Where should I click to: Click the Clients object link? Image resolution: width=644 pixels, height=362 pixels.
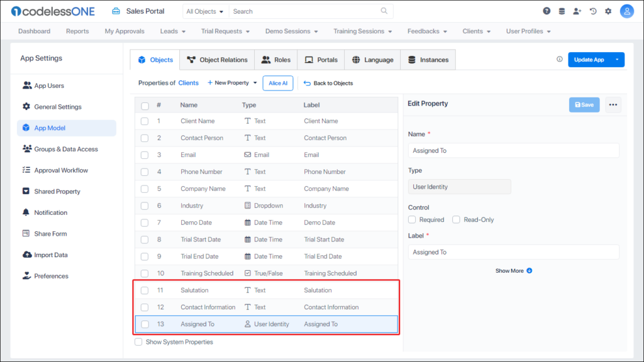(189, 83)
